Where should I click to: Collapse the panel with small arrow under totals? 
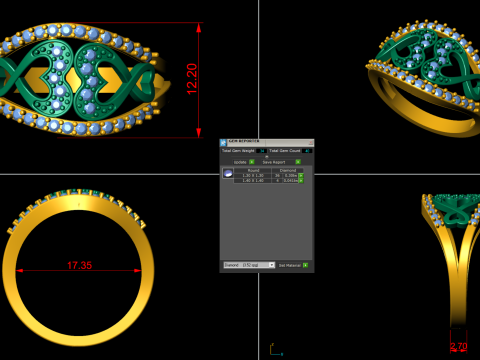point(267,156)
